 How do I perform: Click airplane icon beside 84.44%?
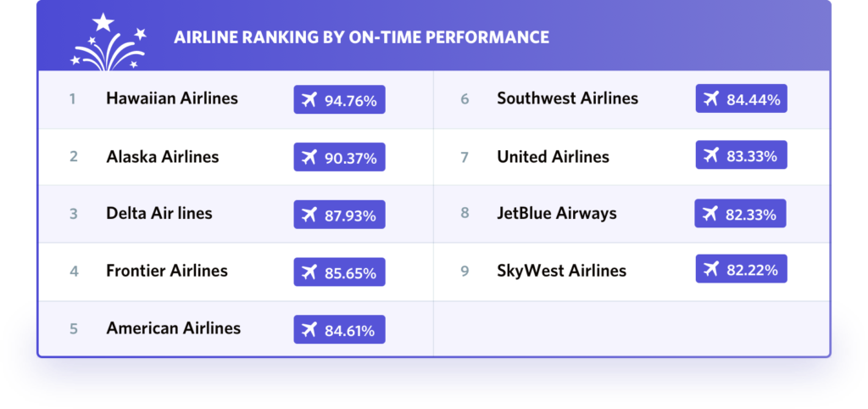[710, 98]
